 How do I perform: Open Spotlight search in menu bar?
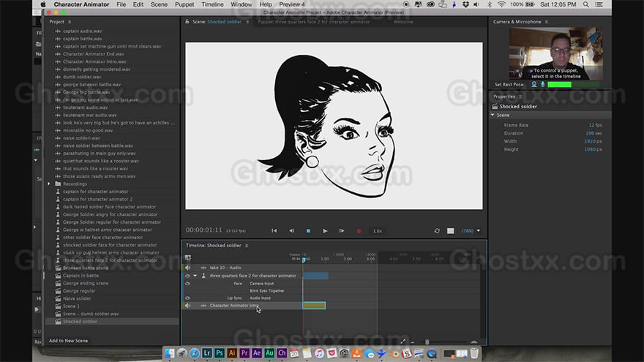pyautogui.click(x=586, y=4)
